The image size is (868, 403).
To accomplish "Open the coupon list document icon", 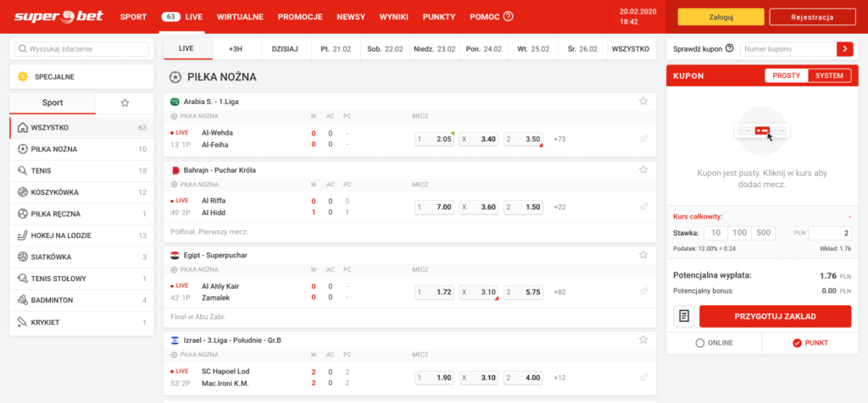I will 684,316.
